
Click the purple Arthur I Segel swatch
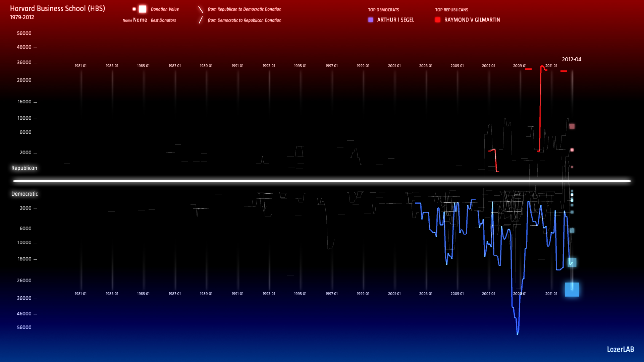pyautogui.click(x=371, y=20)
